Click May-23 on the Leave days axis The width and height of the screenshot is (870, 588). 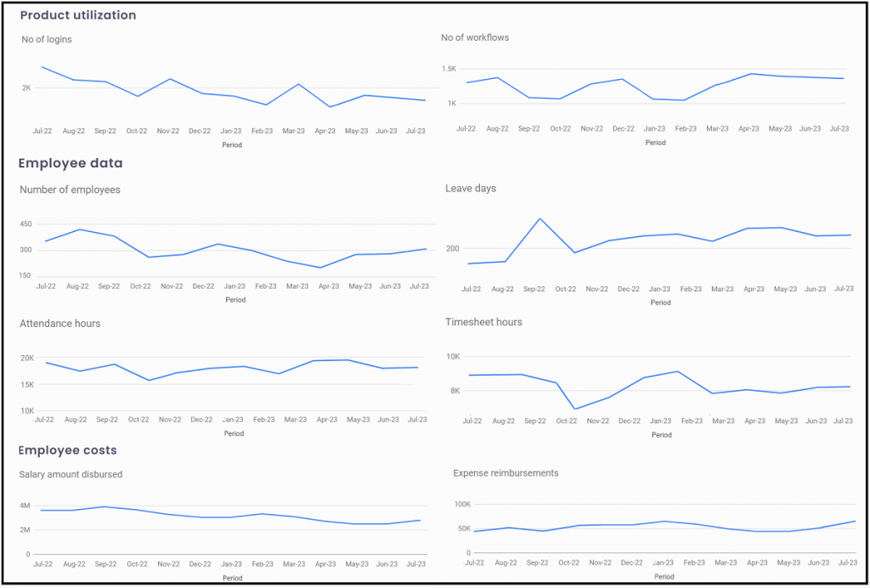(784, 290)
